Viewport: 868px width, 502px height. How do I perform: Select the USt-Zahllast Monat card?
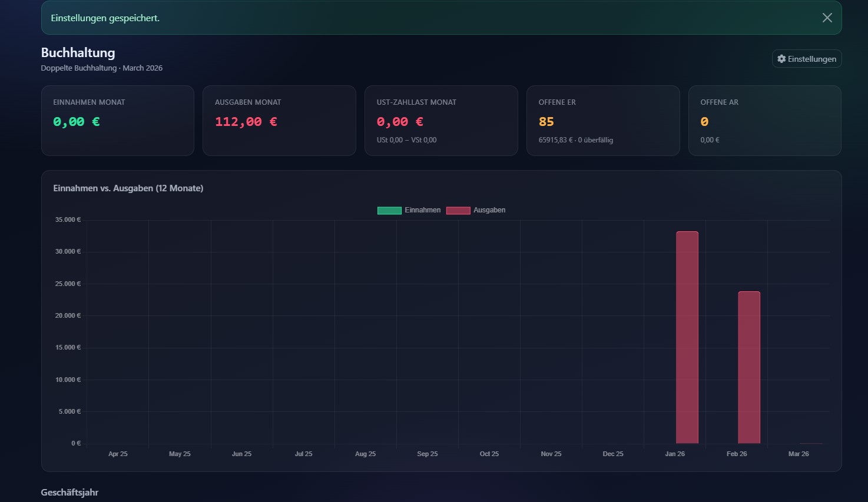tap(441, 121)
